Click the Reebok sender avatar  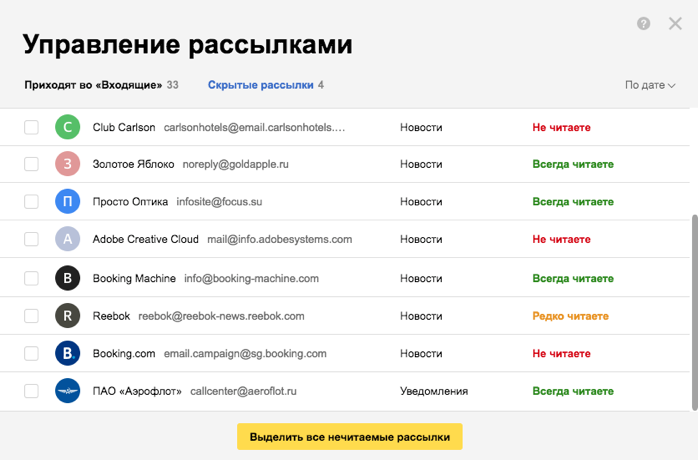point(68,316)
